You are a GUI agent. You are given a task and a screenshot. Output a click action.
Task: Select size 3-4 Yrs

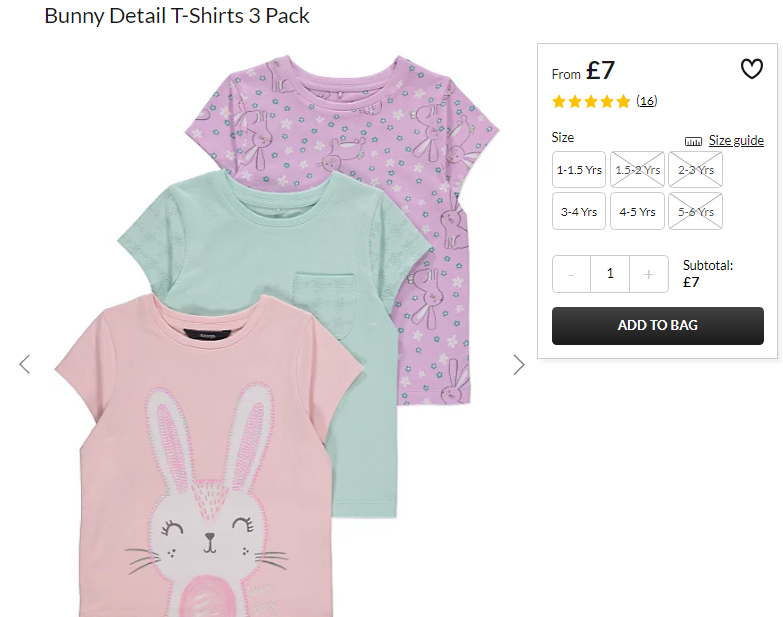[x=579, y=212]
